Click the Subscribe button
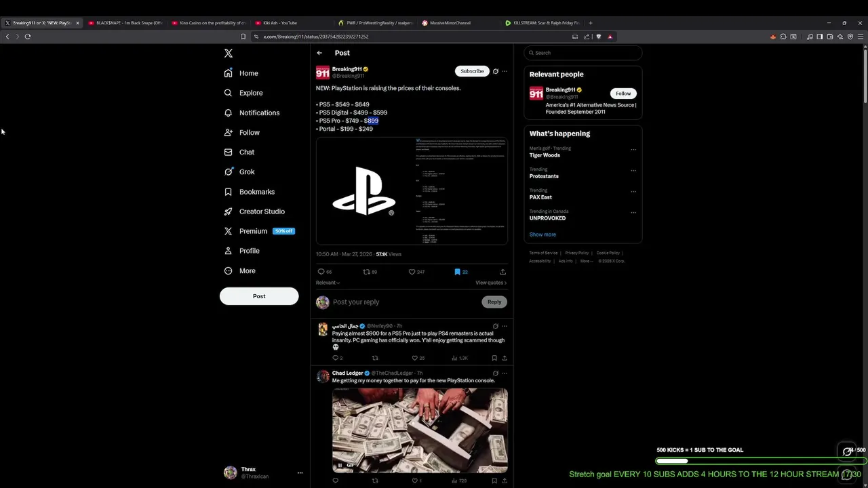868x488 pixels. pyautogui.click(x=472, y=71)
